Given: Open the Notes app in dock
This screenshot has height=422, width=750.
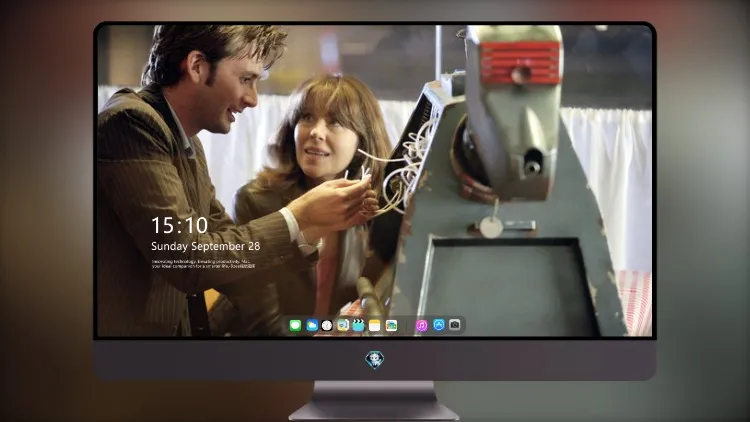Looking at the screenshot, I should tap(375, 325).
